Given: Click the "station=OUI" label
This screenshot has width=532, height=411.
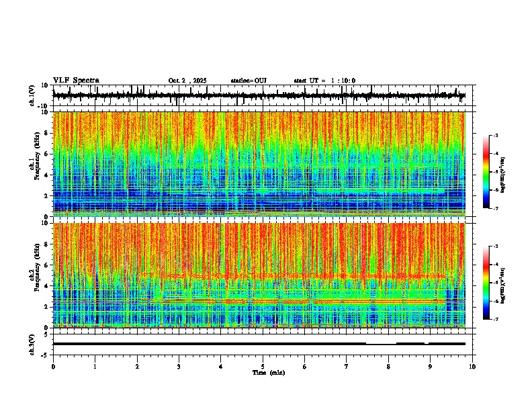Looking at the screenshot, I should pyautogui.click(x=249, y=81).
